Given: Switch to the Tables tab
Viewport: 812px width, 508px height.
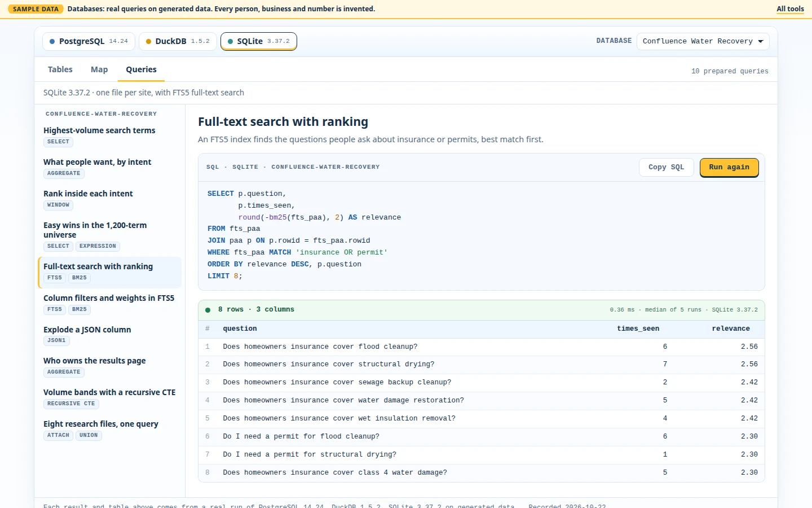Looking at the screenshot, I should click(60, 69).
